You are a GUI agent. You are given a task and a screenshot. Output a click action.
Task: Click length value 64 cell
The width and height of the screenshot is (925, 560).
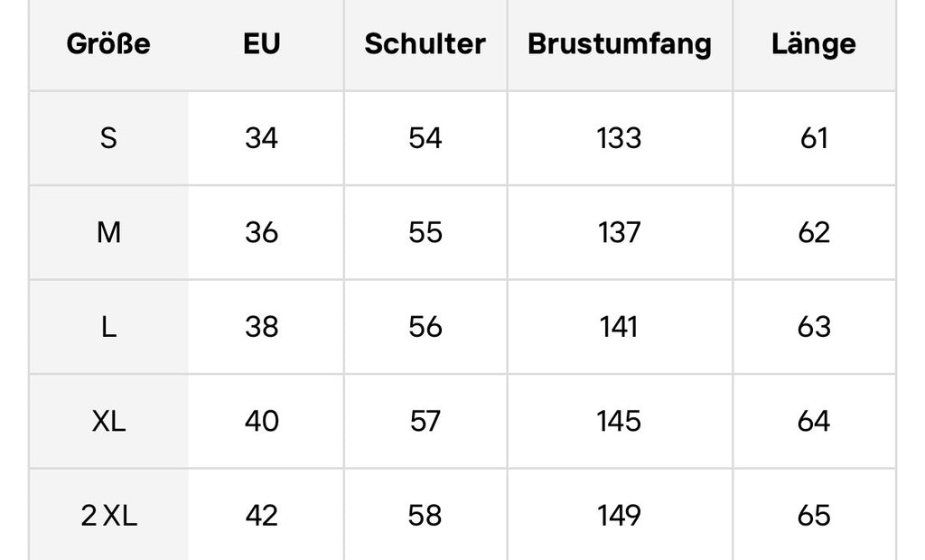814,421
